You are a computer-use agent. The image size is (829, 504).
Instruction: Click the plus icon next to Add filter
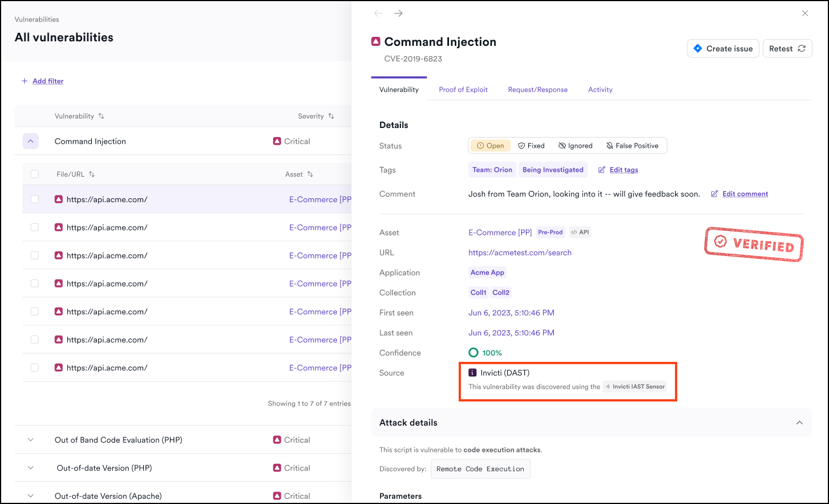pyautogui.click(x=24, y=81)
